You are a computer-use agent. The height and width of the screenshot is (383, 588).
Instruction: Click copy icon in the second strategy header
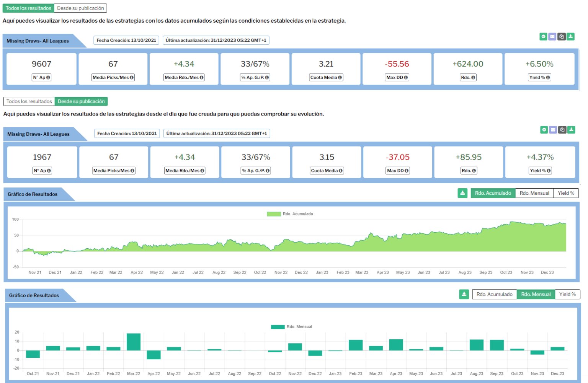[562, 130]
